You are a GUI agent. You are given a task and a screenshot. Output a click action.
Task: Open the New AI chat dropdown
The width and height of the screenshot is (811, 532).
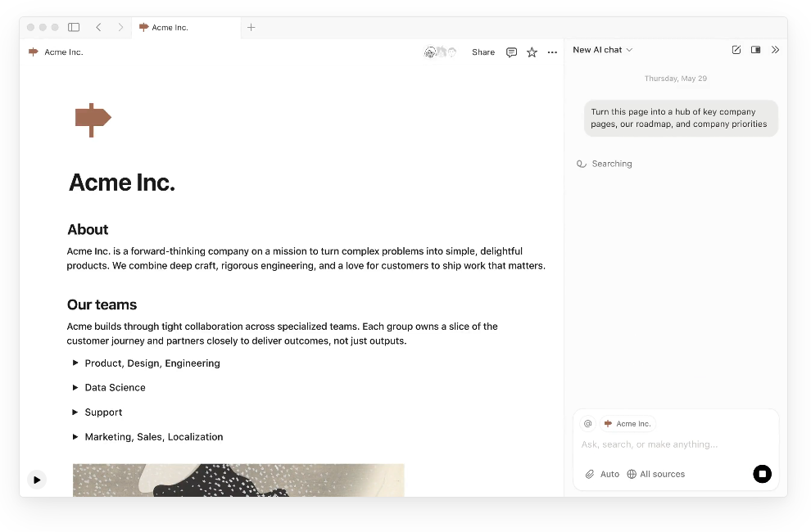[x=603, y=50]
